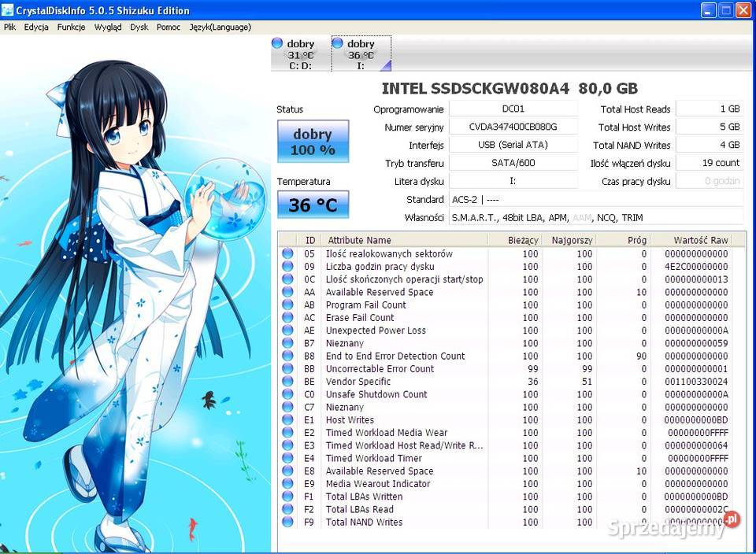Switch to the I: drive tab
This screenshot has width=756, height=554.
(x=361, y=53)
